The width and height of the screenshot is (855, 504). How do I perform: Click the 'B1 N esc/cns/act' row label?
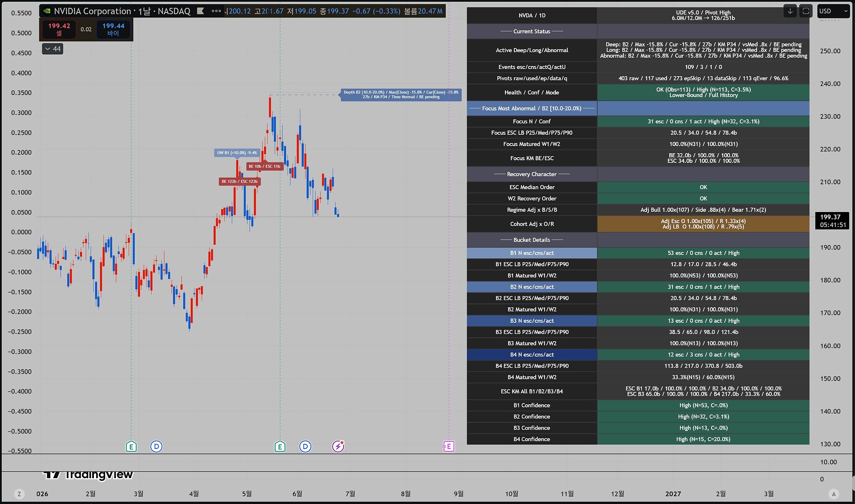[x=532, y=253]
